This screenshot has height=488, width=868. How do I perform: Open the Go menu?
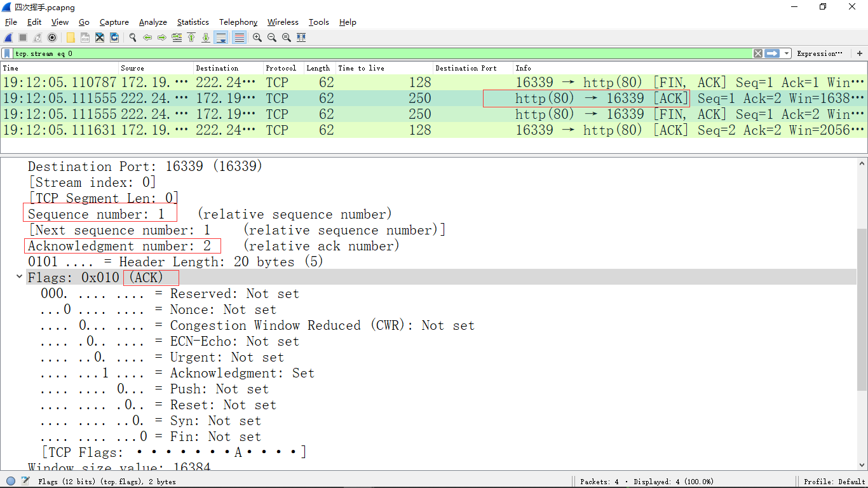coord(84,22)
